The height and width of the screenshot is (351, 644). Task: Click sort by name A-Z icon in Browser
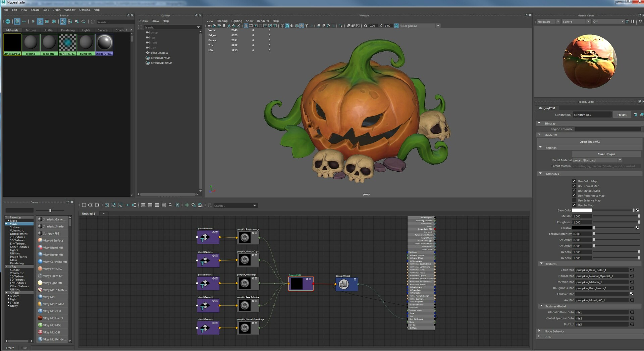63,21
